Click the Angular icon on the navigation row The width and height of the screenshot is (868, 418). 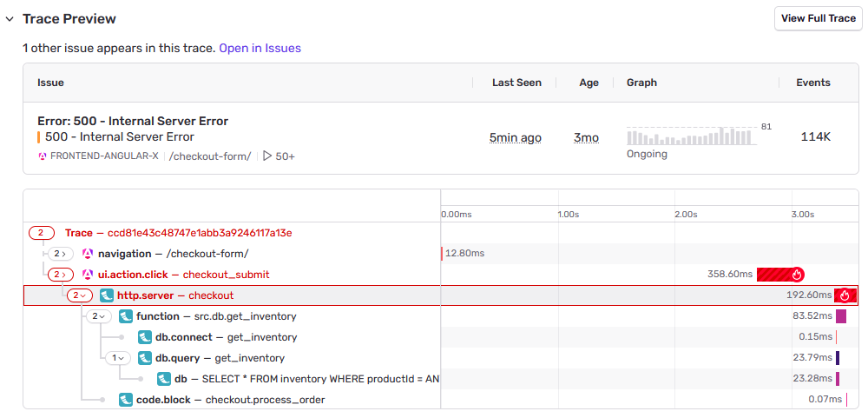(x=87, y=254)
